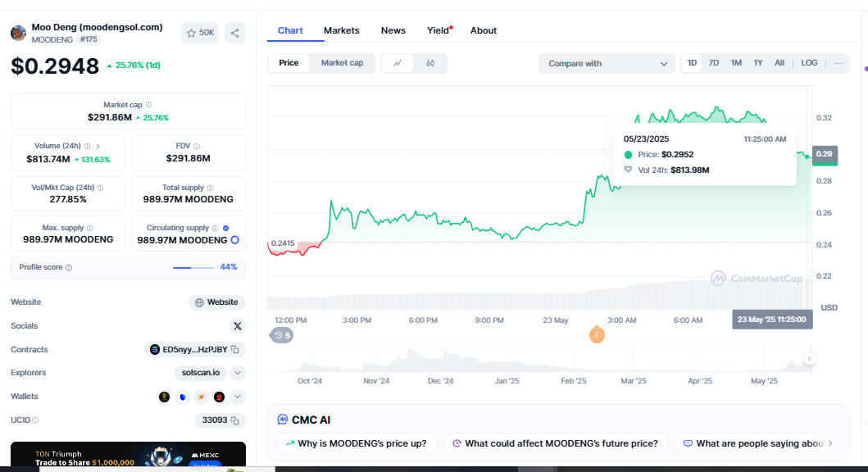Select the candlestick chart type
This screenshot has width=868, height=472.
coord(430,63)
